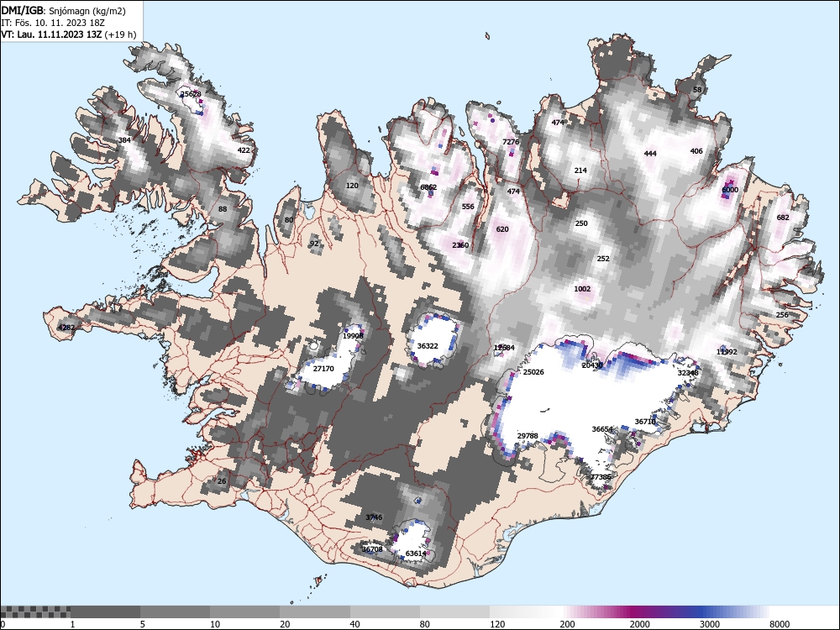This screenshot has width=840, height=630.
Task: Click snow value 29788
Action: [x=528, y=436]
